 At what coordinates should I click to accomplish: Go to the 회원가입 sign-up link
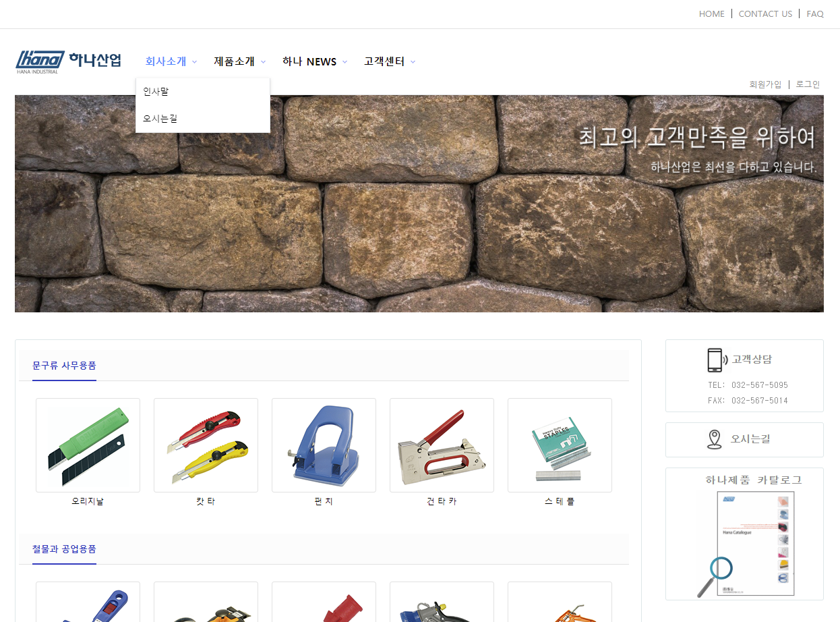pos(765,84)
